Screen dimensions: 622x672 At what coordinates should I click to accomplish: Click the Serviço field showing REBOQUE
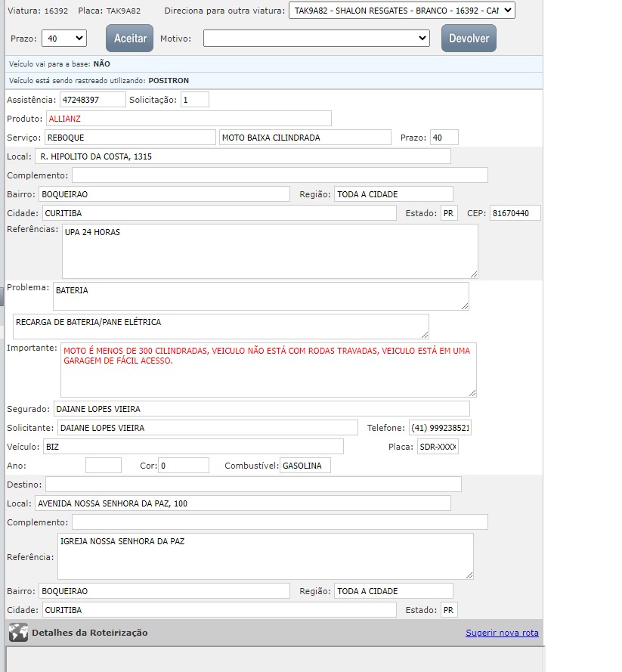tap(130, 137)
